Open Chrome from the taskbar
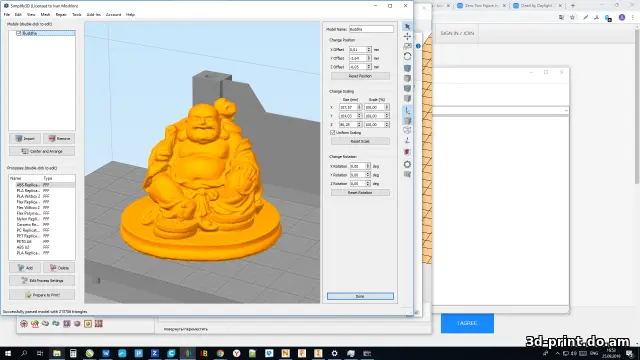This screenshot has height=360, width=640. pyautogui.click(x=220, y=353)
